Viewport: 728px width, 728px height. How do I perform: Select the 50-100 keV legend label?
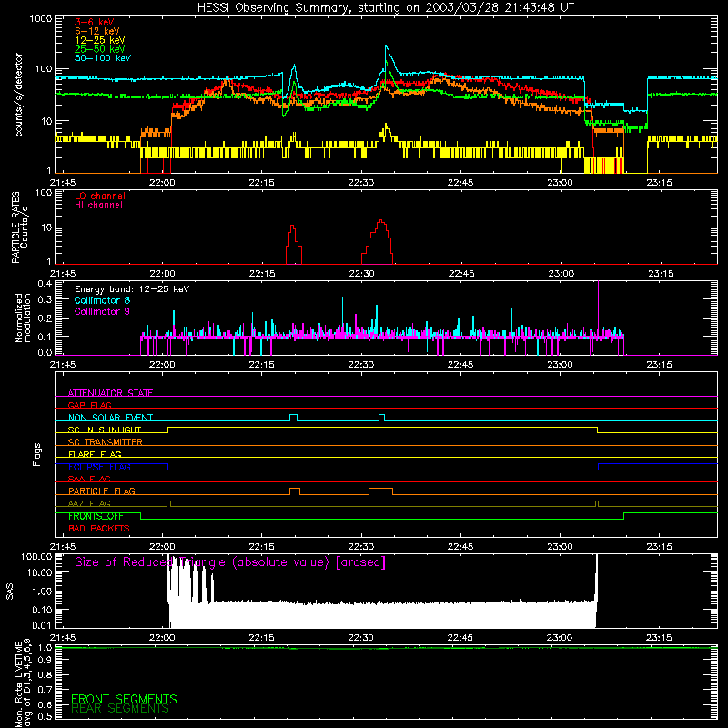103,58
